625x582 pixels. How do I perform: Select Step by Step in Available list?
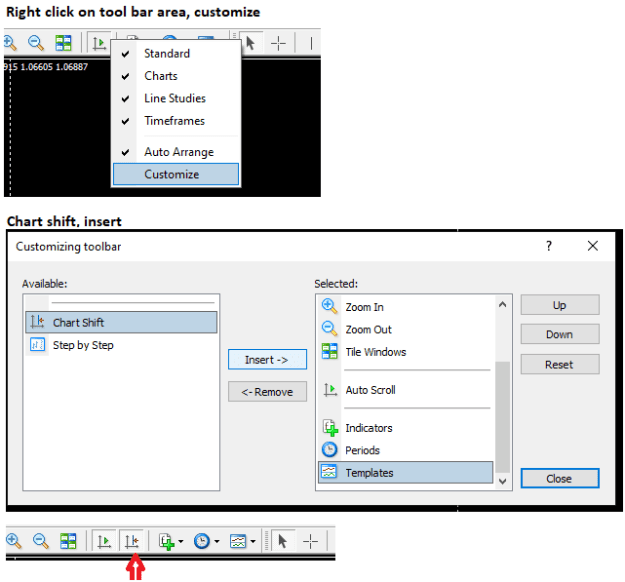click(121, 344)
